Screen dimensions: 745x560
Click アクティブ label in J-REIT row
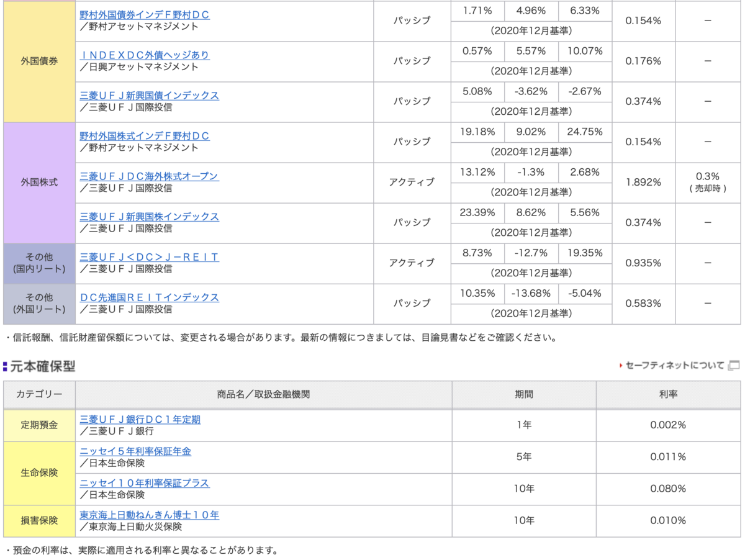(x=412, y=263)
